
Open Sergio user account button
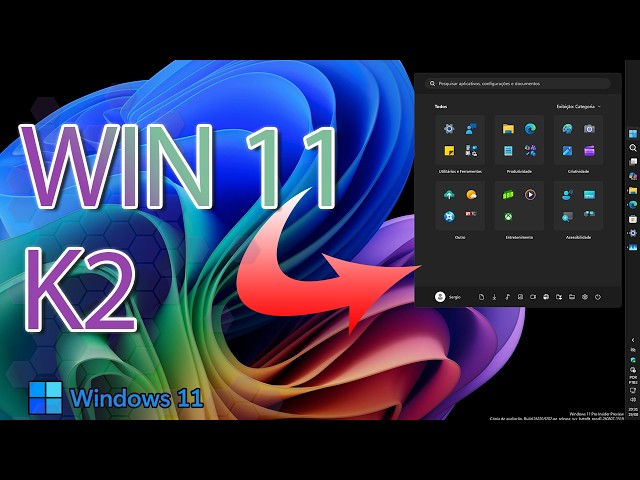point(448,297)
